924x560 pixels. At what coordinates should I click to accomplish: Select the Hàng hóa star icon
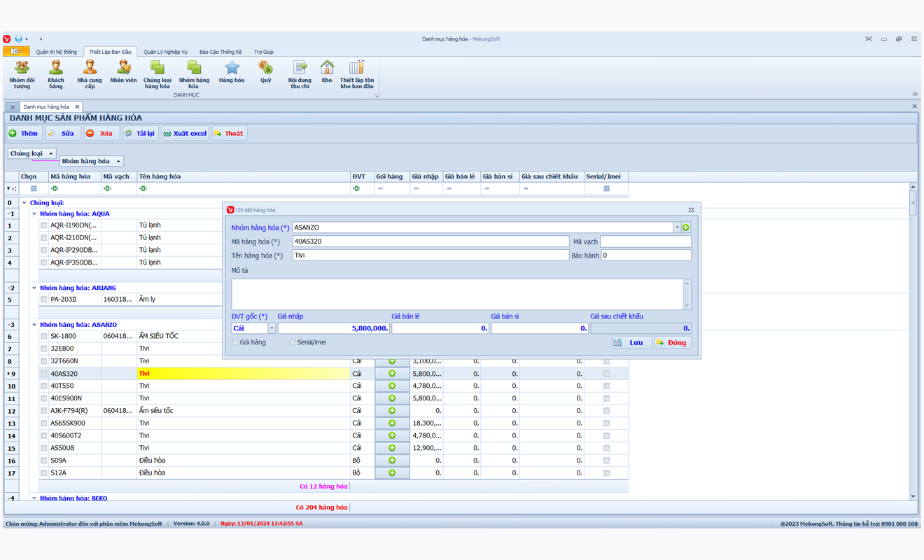coord(231,72)
